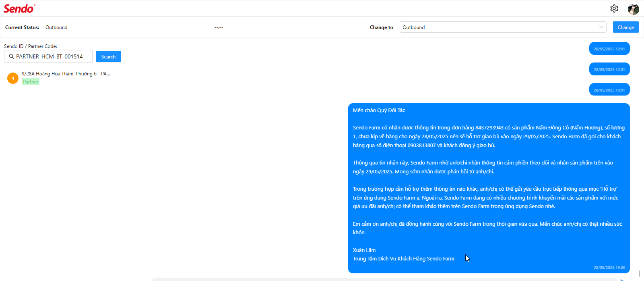The image size is (644, 281).
Task: Click the Current Status Outbound value
Action: [x=56, y=27]
